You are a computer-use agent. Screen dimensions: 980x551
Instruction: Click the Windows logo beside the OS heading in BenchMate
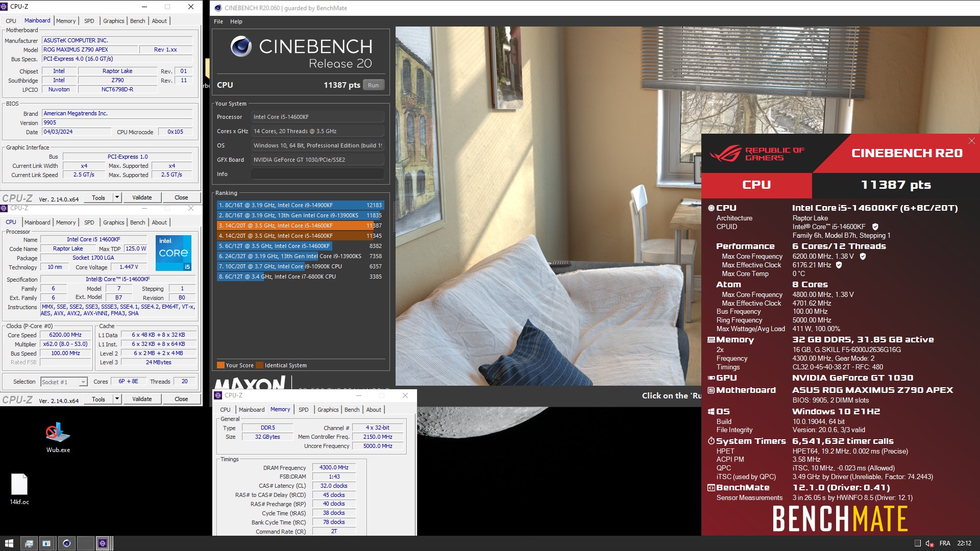pos(711,412)
